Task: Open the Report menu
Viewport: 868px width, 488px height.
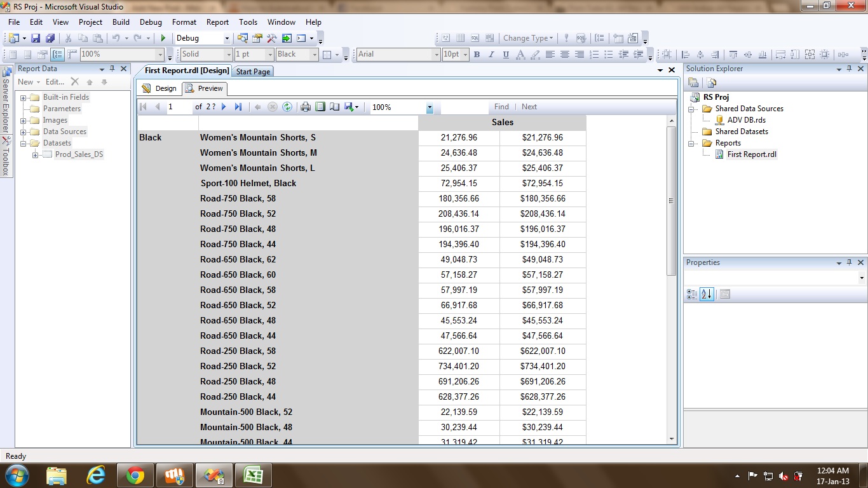Action: [x=217, y=22]
